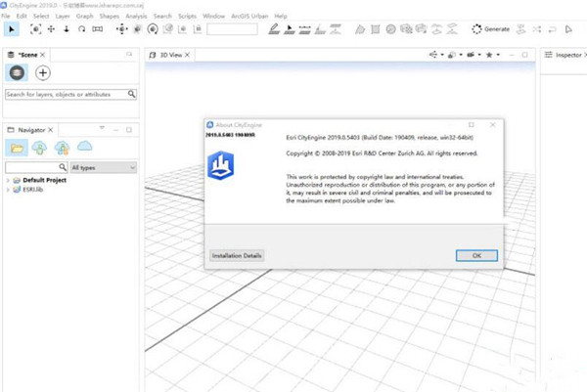
Task: Click the search magnifier in Scene panel
Action: [131, 94]
